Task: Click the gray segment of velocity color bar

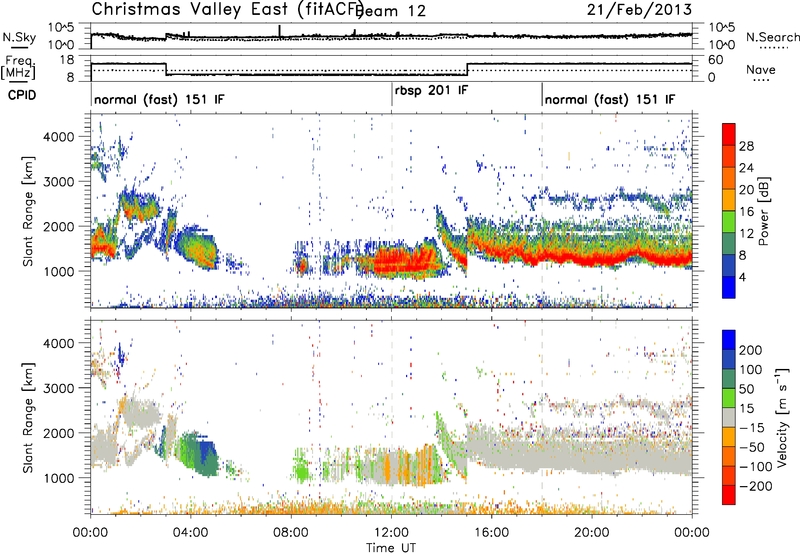Action: click(x=729, y=417)
